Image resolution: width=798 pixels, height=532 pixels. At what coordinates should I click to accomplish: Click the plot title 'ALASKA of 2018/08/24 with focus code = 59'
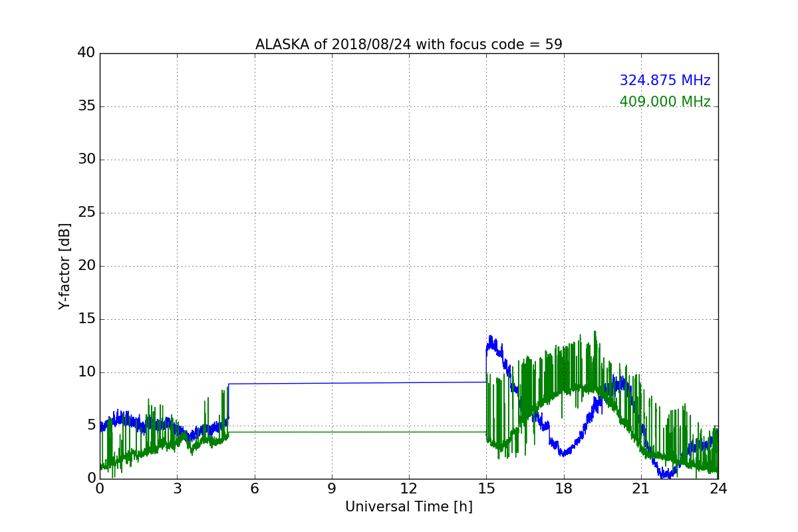click(408, 45)
